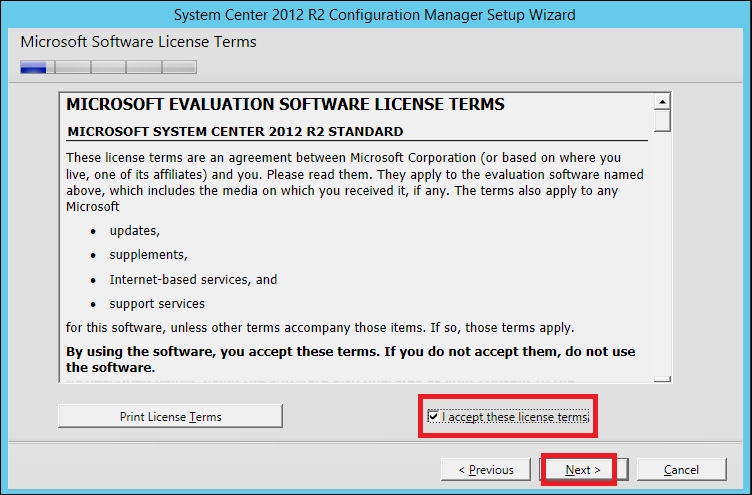Viewport: 752px width, 495px height.
Task: Untick the accept license terms checkbox
Action: coord(433,416)
